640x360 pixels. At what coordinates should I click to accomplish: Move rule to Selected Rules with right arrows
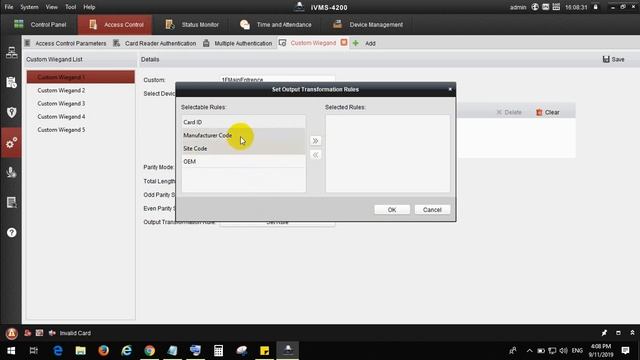(x=316, y=140)
